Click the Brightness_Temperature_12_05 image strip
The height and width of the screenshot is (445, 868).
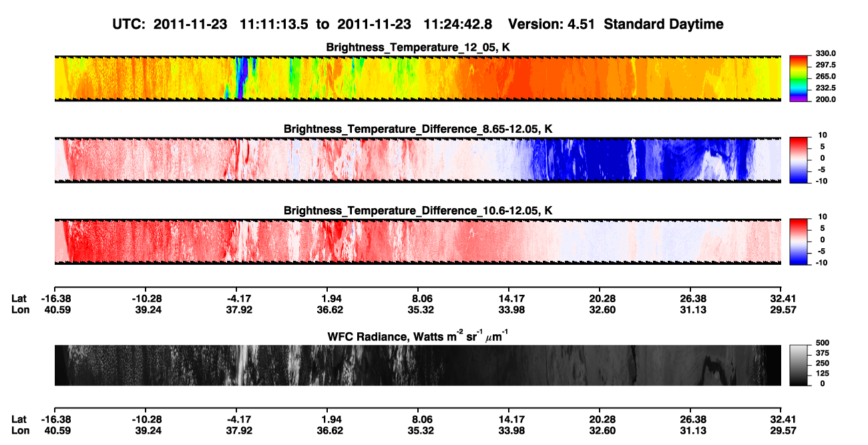(x=417, y=78)
